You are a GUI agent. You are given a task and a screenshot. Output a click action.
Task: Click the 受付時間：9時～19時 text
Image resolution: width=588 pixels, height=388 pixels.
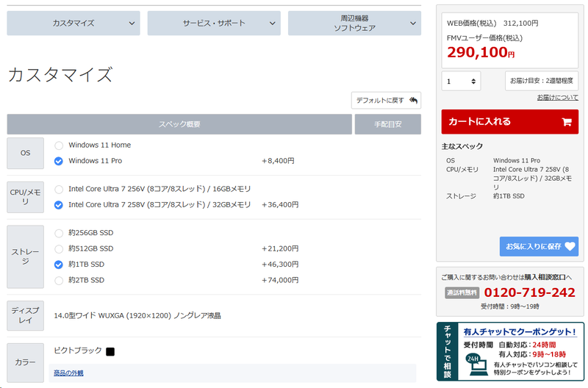click(x=509, y=306)
